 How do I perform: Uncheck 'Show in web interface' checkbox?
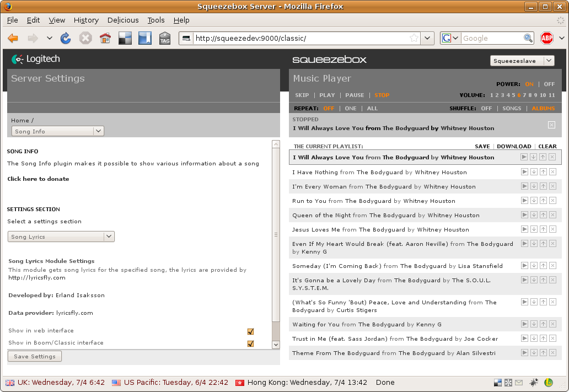coord(250,331)
